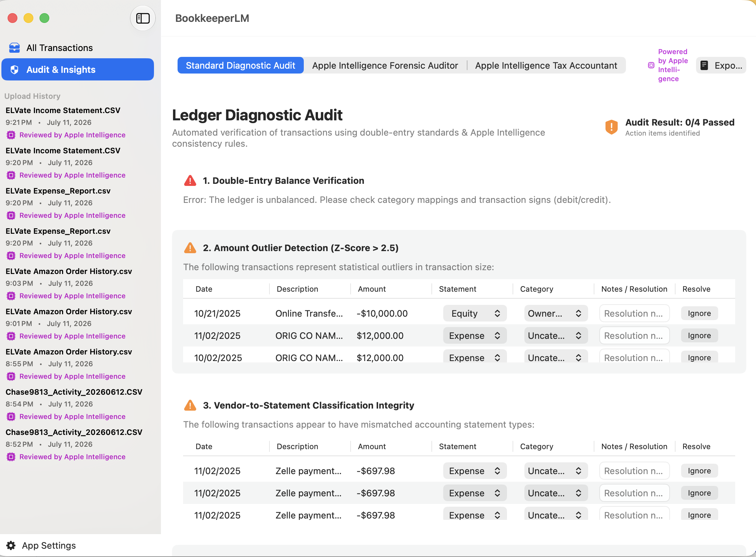Click the orange Audit Result shield icon
The width and height of the screenshot is (756, 557).
pos(611,127)
